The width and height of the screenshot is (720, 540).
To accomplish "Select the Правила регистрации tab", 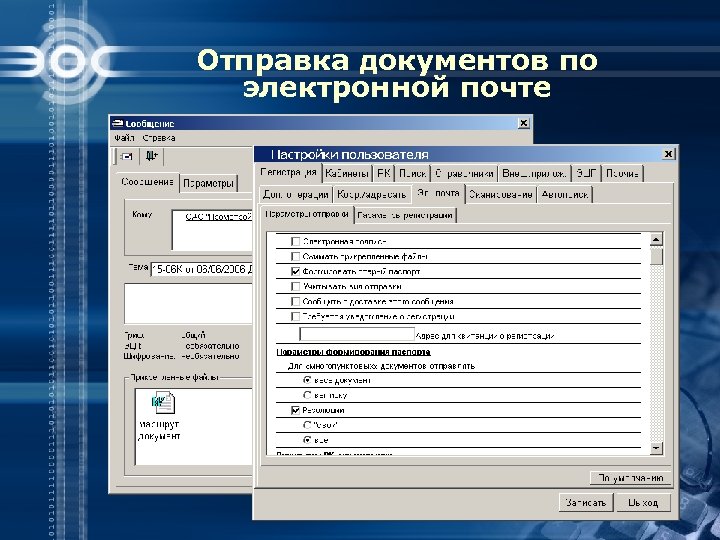I will click(x=405, y=215).
